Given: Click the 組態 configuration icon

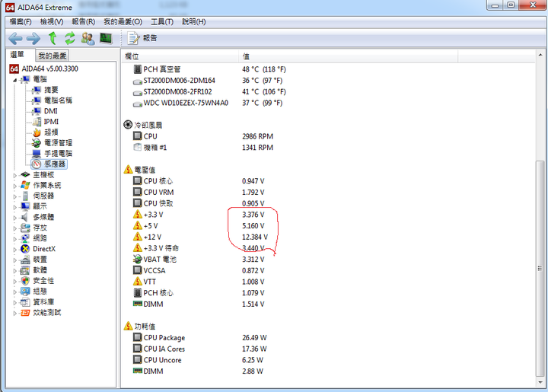Looking at the screenshot, I should [x=25, y=292].
